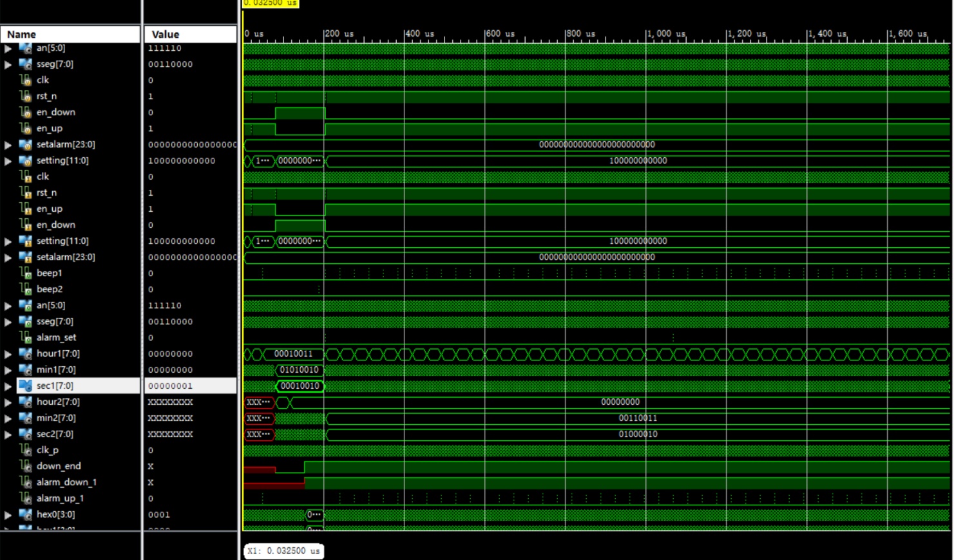Click the sec1[7:0] value 00000001
This screenshot has width=954, height=560.
pos(170,386)
